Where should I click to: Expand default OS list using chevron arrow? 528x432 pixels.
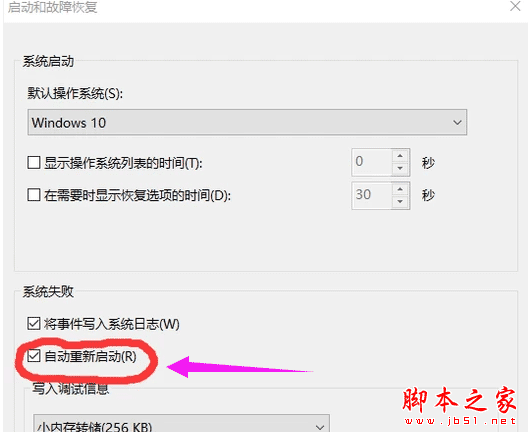point(457,123)
